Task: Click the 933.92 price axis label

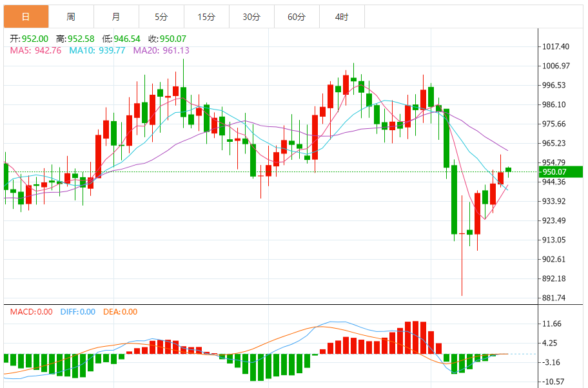Action: pyautogui.click(x=554, y=201)
